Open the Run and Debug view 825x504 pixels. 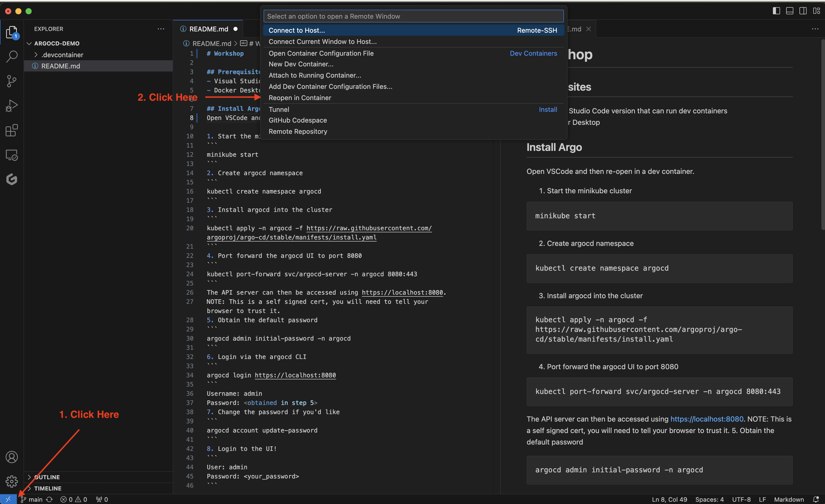coord(12,106)
